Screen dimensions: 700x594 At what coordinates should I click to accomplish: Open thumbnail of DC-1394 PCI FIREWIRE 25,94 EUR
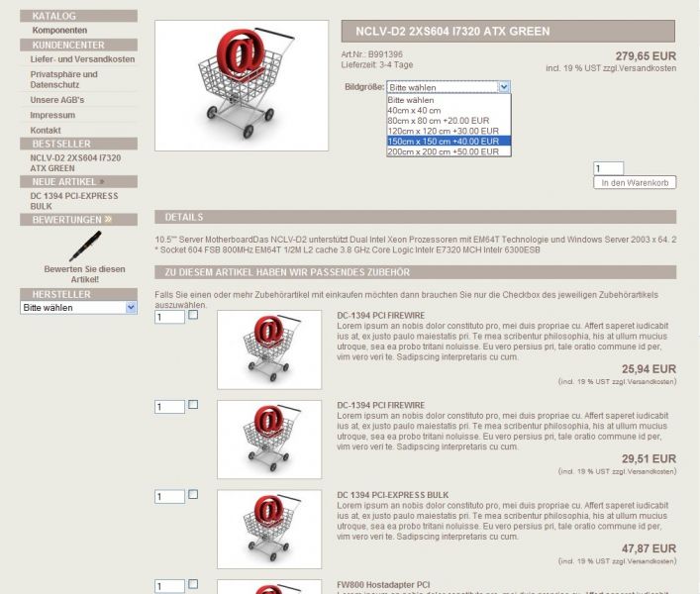[269, 349]
